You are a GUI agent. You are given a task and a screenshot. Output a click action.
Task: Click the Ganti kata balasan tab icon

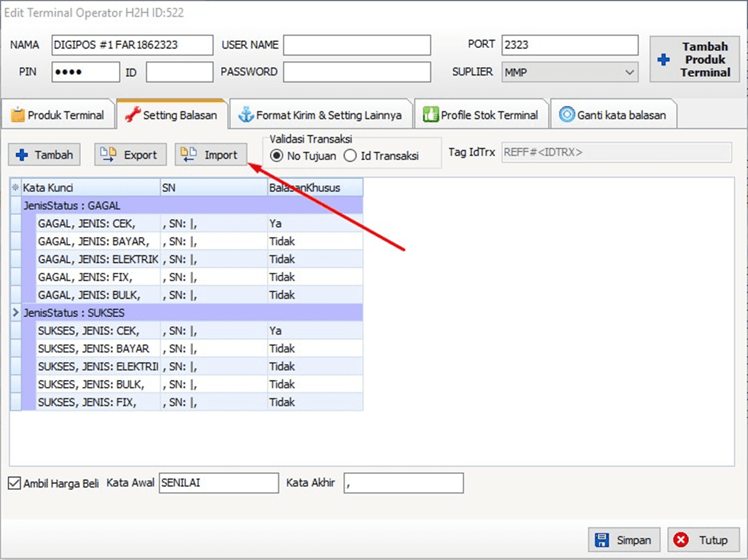tap(567, 115)
